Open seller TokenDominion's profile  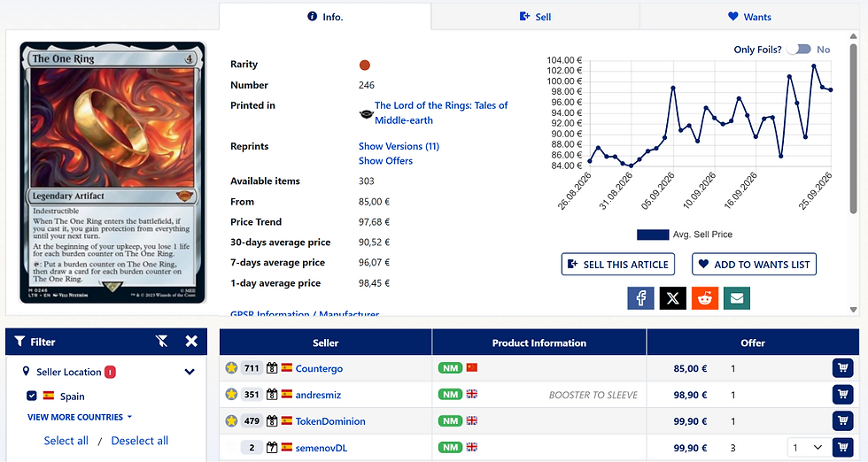coord(330,421)
